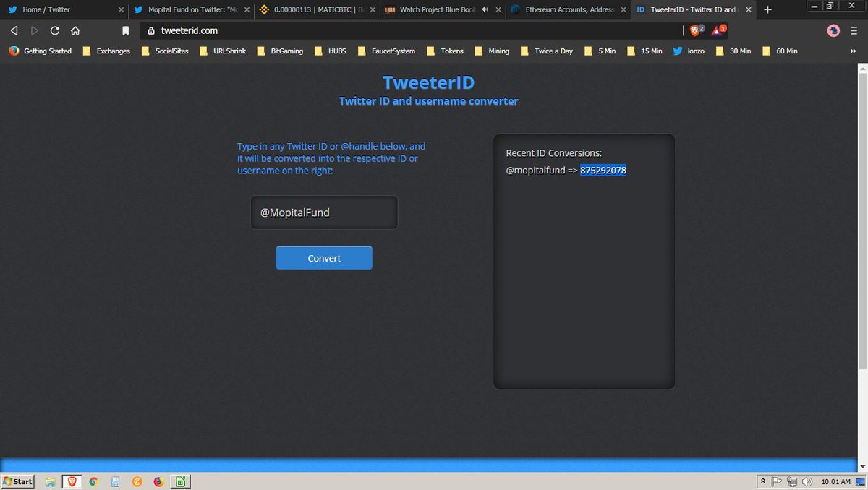Close the Home / Twitter tab
Viewport: 868px width, 490px height.
click(121, 9)
